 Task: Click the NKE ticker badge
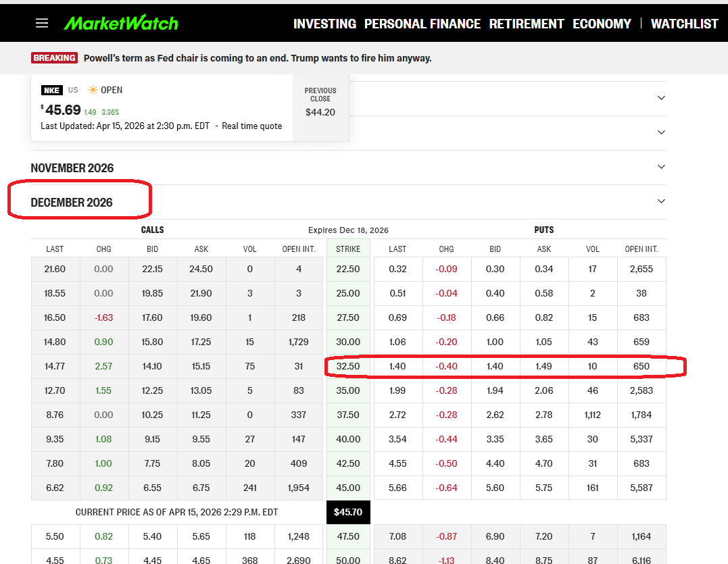51,90
